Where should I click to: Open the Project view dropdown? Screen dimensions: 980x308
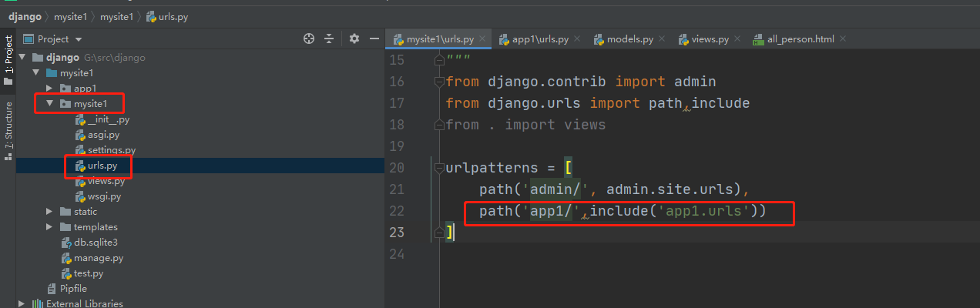[79, 39]
